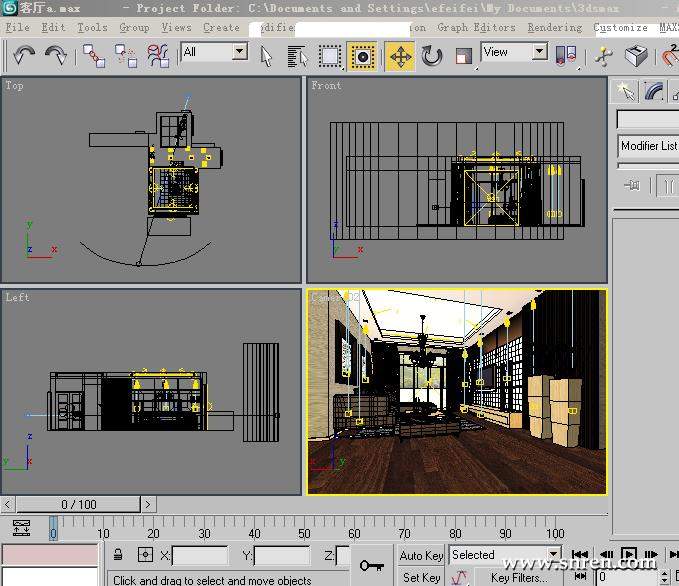679x586 pixels.
Task: Activate the Select and Move tool
Action: click(x=400, y=55)
